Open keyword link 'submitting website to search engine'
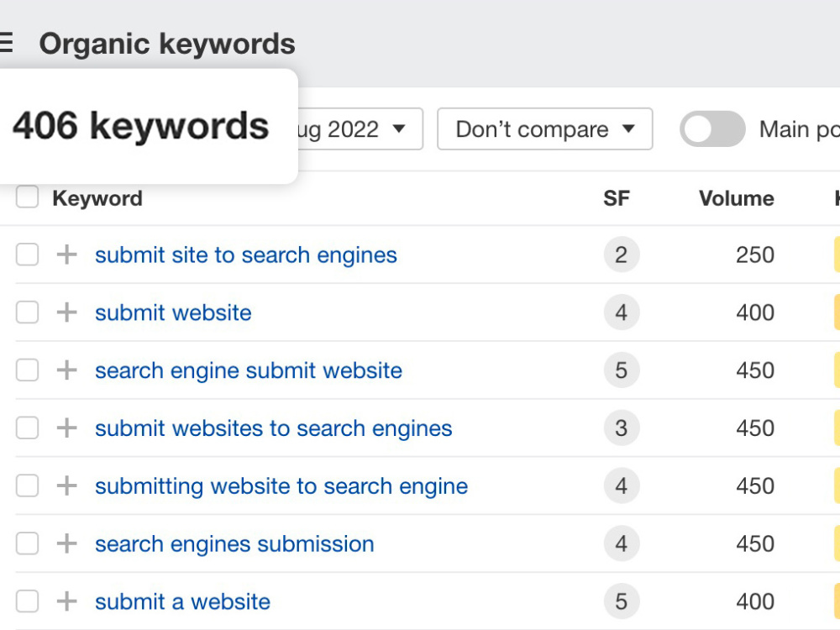This screenshot has width=840, height=630. pos(281,486)
